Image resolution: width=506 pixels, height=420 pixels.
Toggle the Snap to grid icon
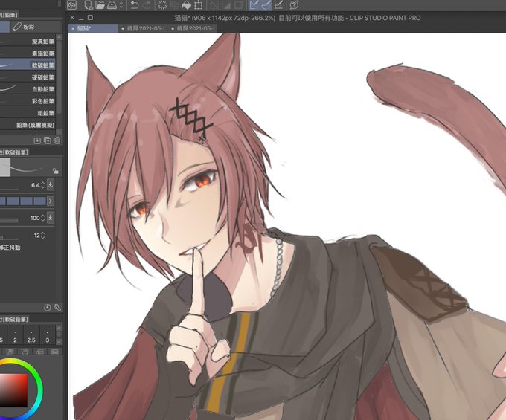pos(279,5)
